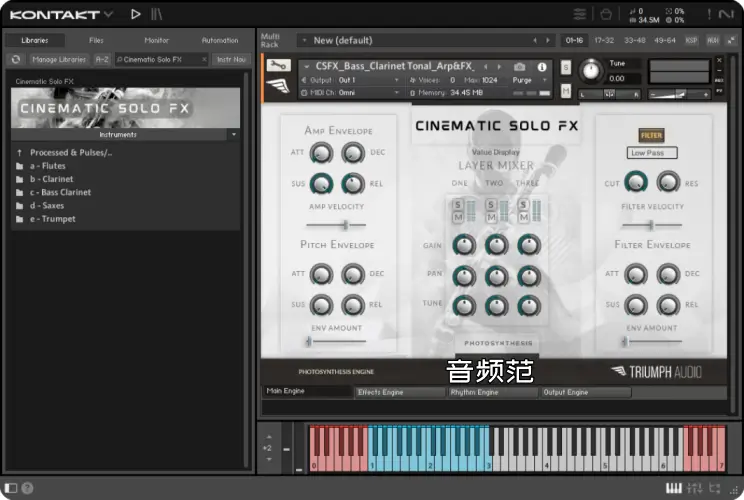Click the Triumph Audio wing logo icon

click(278, 86)
